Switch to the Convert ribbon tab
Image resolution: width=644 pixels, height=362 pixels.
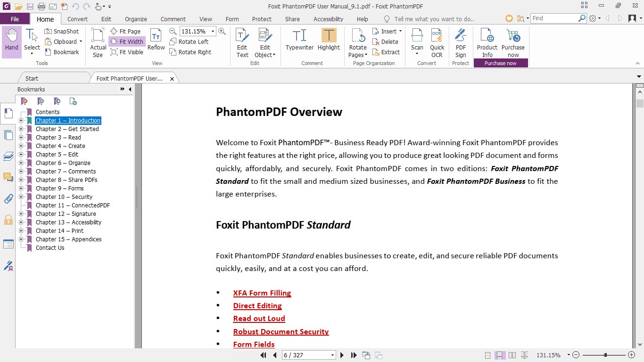77,19
